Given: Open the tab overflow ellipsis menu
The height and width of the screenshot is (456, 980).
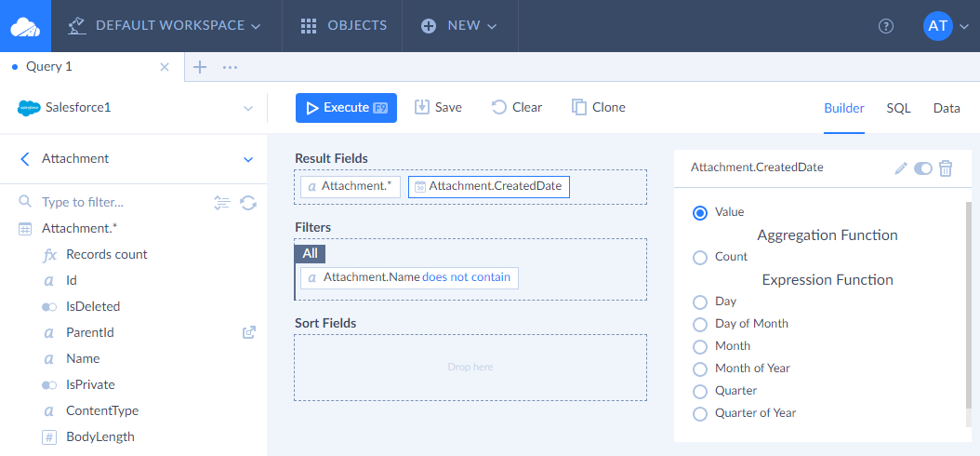Looking at the screenshot, I should pos(230,67).
